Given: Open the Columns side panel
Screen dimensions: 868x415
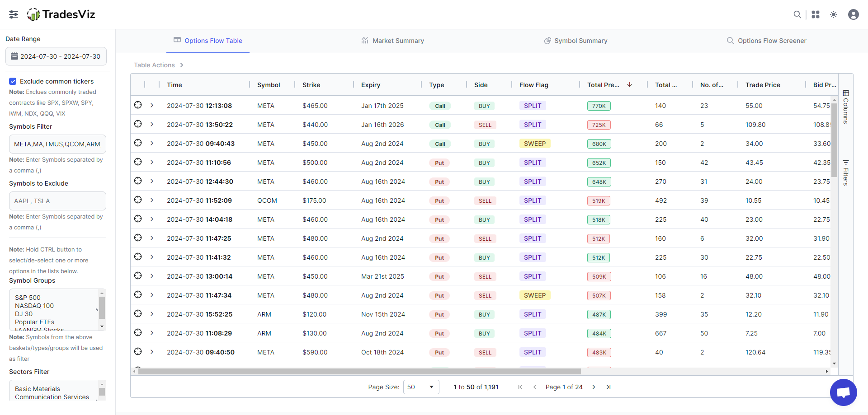Looking at the screenshot, I should (x=846, y=107).
